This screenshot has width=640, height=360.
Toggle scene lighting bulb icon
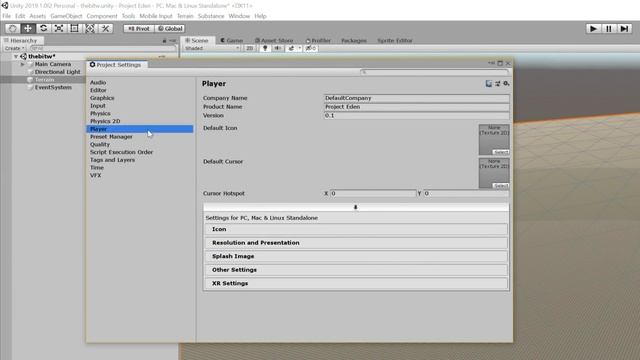(x=265, y=48)
